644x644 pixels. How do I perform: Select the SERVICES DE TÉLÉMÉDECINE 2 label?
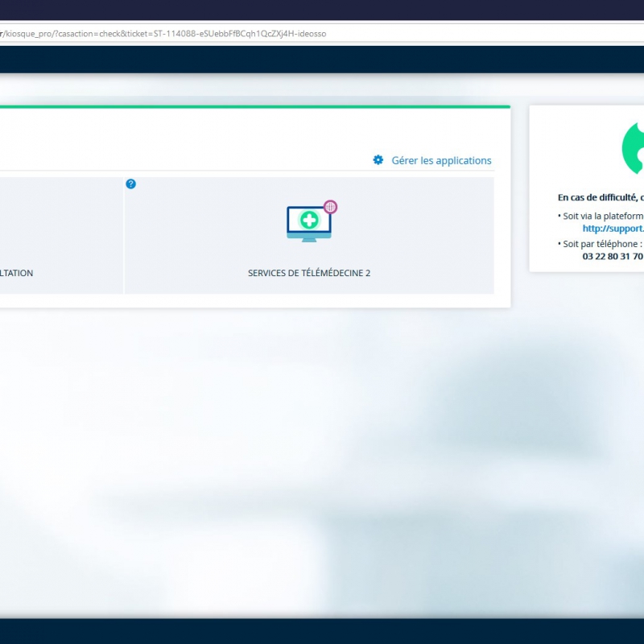[x=309, y=273]
